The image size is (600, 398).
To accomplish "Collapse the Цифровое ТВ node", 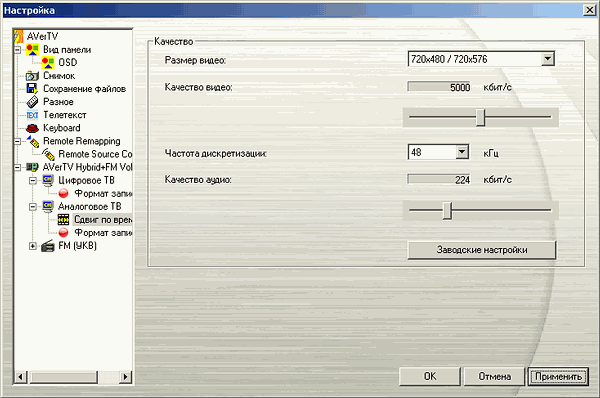I will (x=33, y=180).
